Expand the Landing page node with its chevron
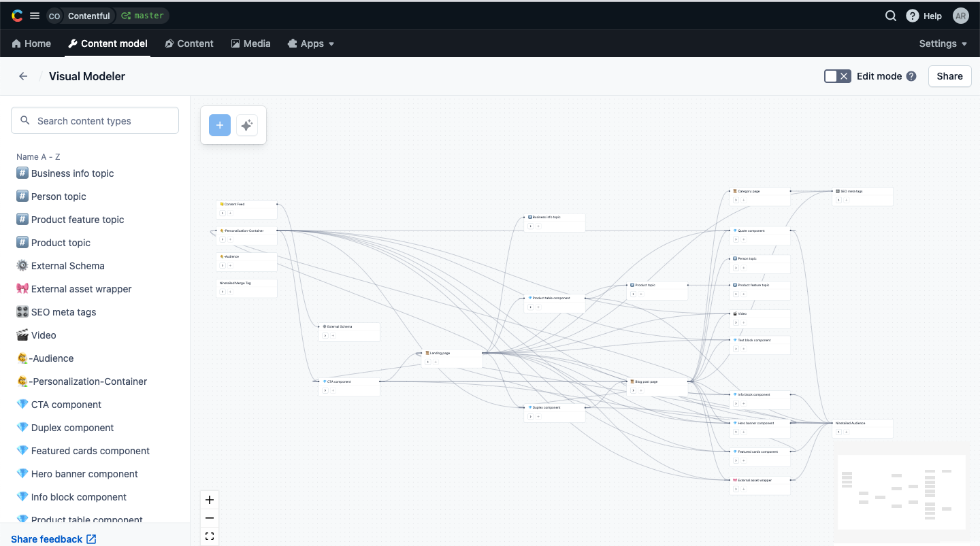Viewport: 980px width, 546px height. (x=427, y=361)
